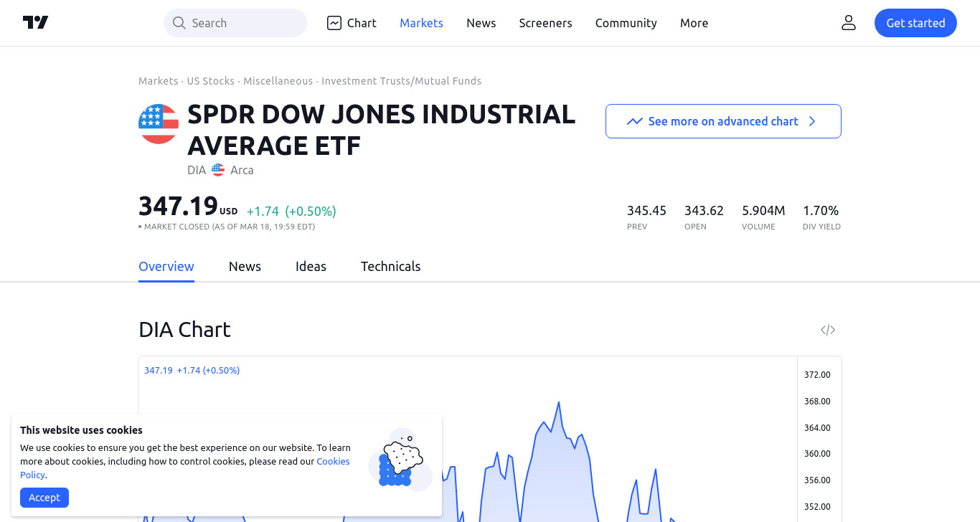Image resolution: width=980 pixels, height=522 pixels.
Task: Click the Get started button
Action: pos(915,23)
